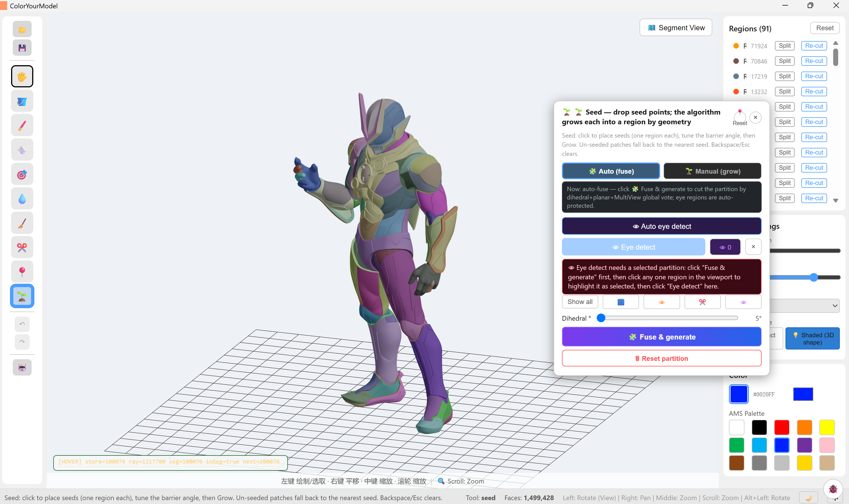Open the robot assistant icon

(22, 368)
